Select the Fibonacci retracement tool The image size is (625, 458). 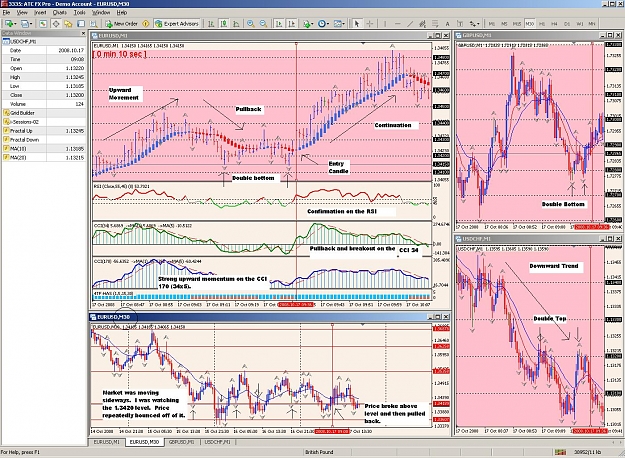[x=435, y=24]
